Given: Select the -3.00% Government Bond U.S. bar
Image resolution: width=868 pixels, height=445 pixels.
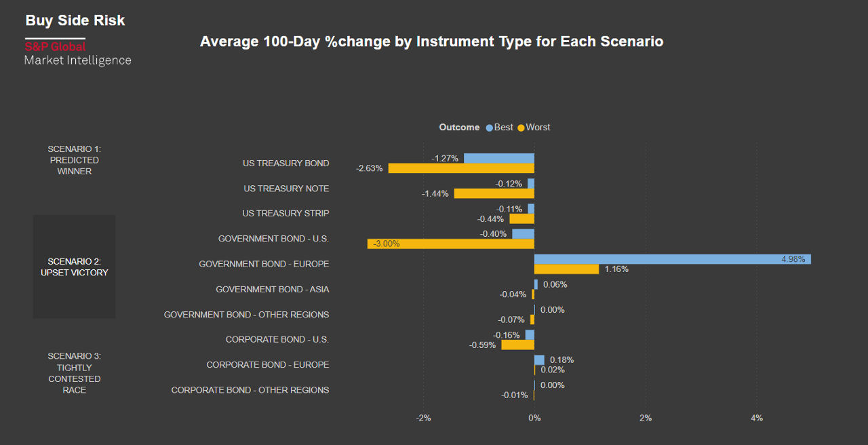Looking at the screenshot, I should (x=451, y=244).
